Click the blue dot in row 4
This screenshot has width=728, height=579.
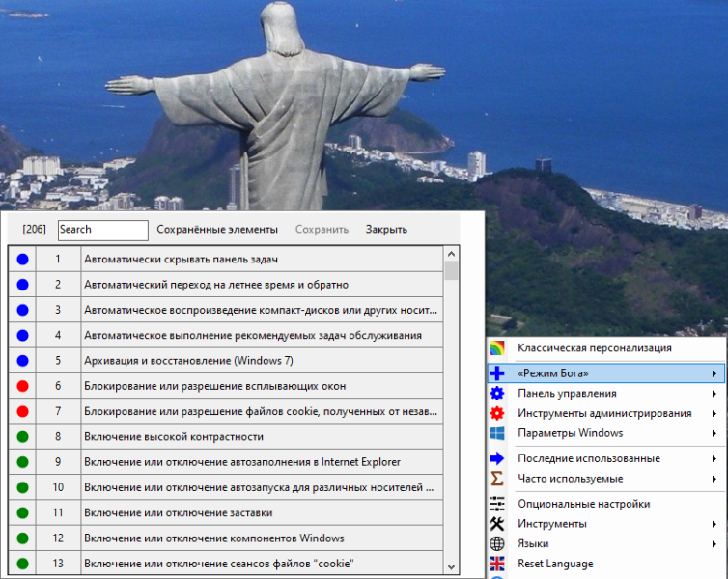pos(23,336)
